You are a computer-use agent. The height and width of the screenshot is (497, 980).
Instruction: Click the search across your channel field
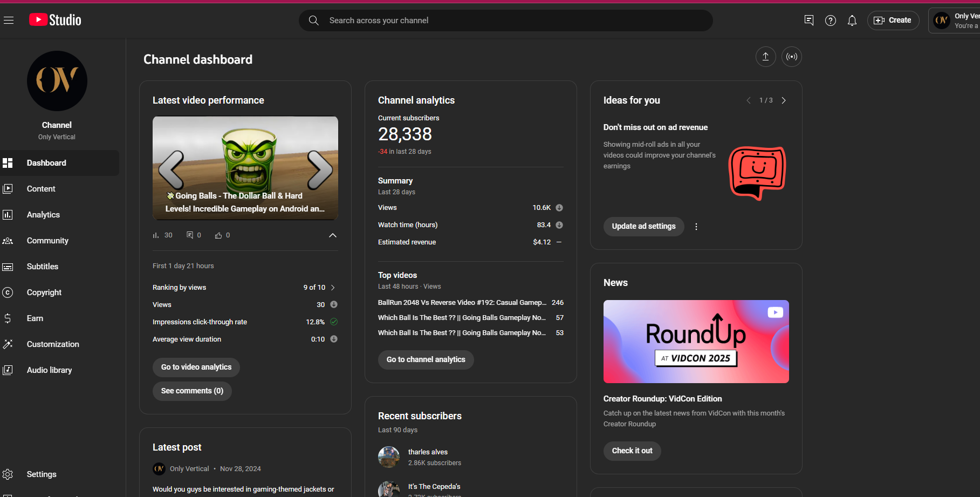pos(506,21)
